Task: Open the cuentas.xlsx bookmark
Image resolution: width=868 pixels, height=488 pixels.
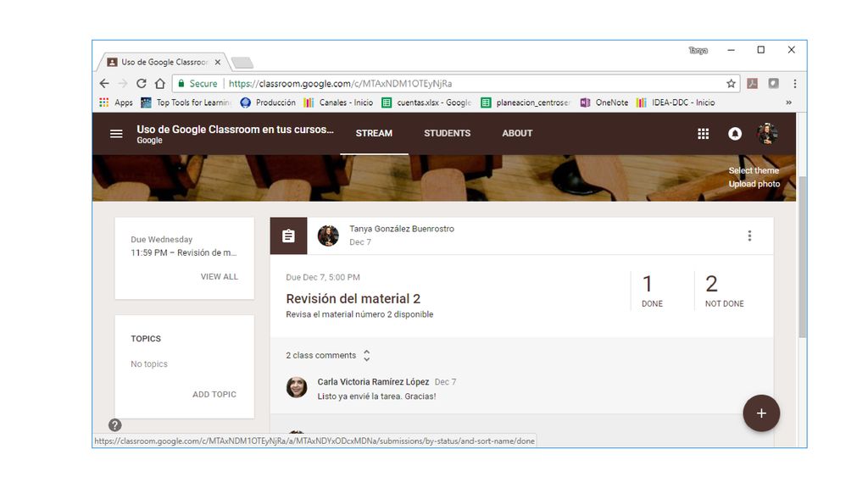Action: (426, 103)
